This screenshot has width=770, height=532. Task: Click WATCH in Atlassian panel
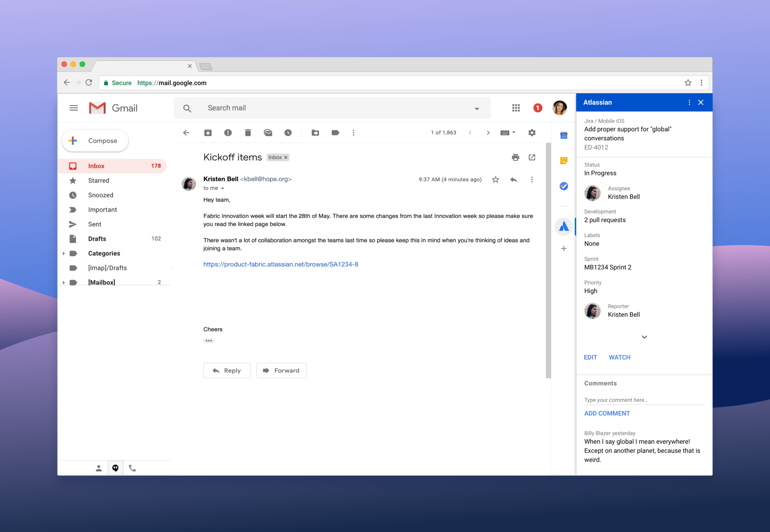click(x=620, y=357)
